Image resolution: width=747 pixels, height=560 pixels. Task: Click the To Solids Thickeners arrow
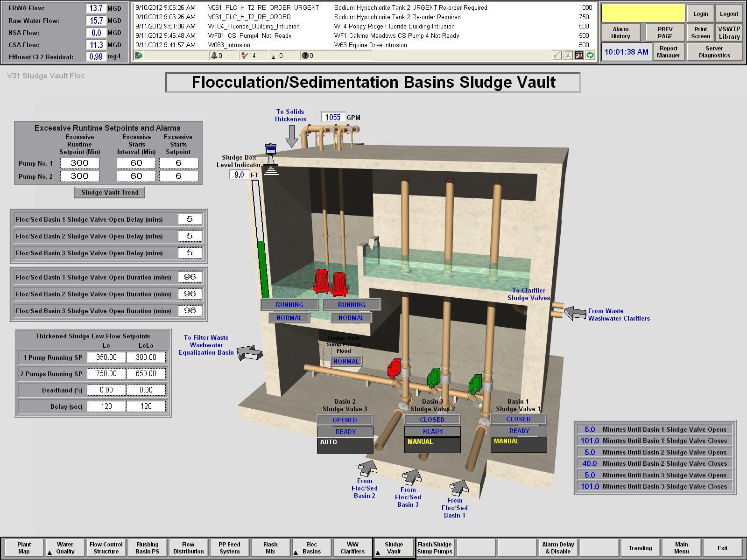(x=292, y=136)
